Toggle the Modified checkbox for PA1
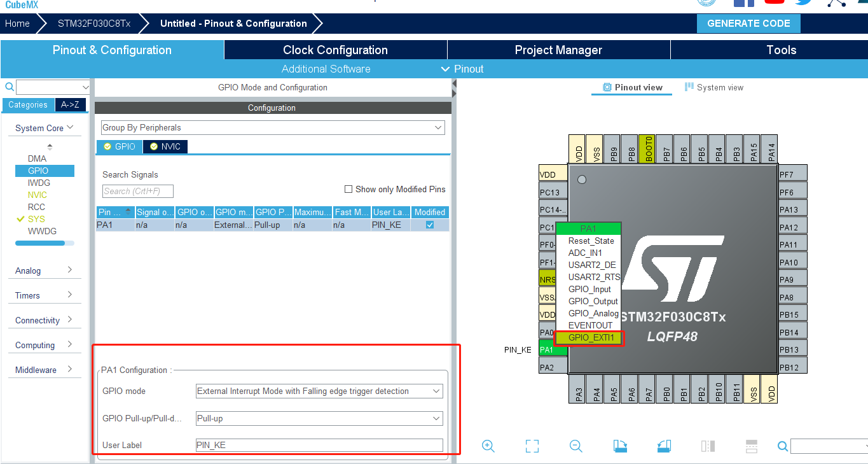Screen dimensions: 868x464 click(430, 225)
